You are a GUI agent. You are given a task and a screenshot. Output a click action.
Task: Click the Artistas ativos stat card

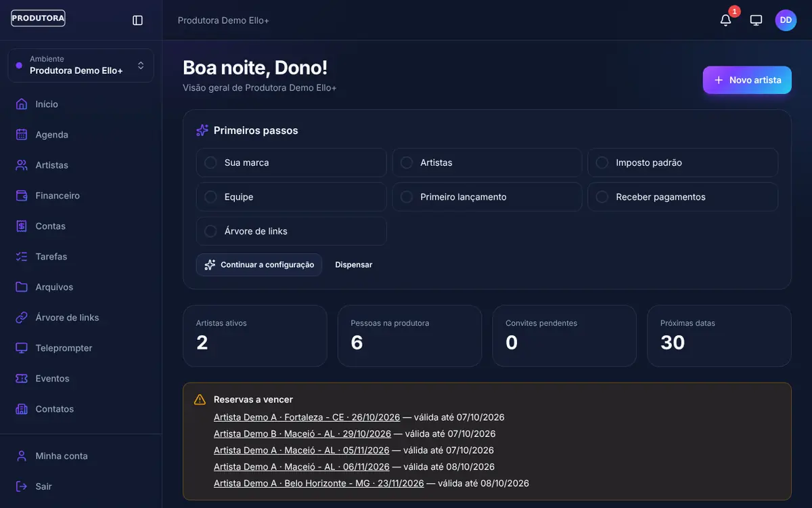[x=255, y=336]
